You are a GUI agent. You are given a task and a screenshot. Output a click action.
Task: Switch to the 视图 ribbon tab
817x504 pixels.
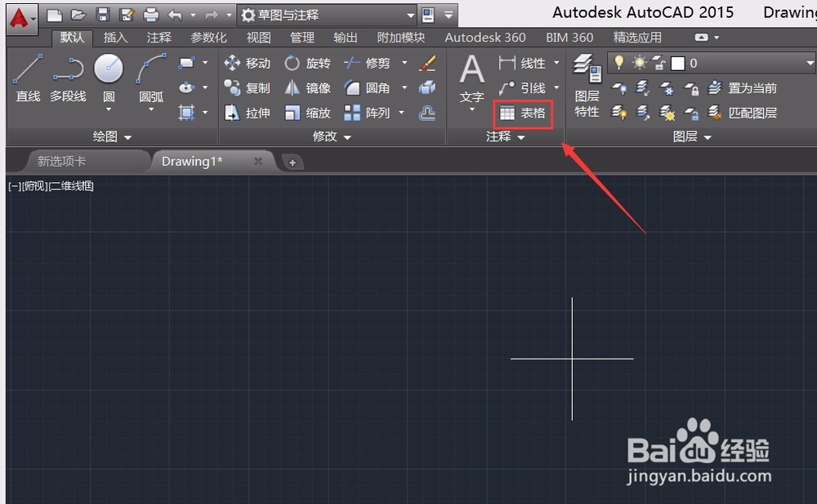pyautogui.click(x=258, y=38)
